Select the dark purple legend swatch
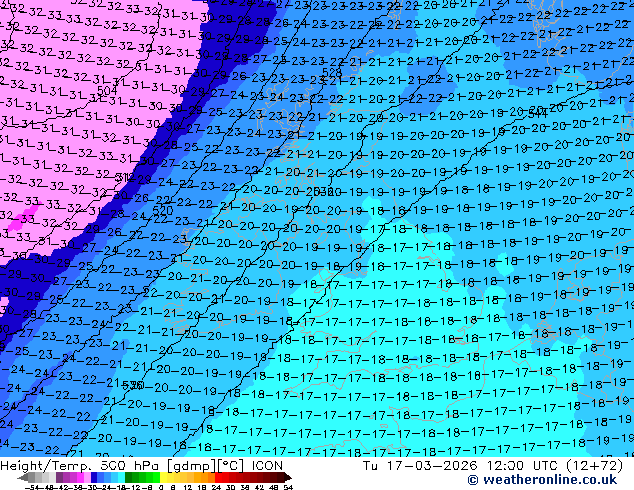Screen dimensions: 634x490 click(x=59, y=477)
